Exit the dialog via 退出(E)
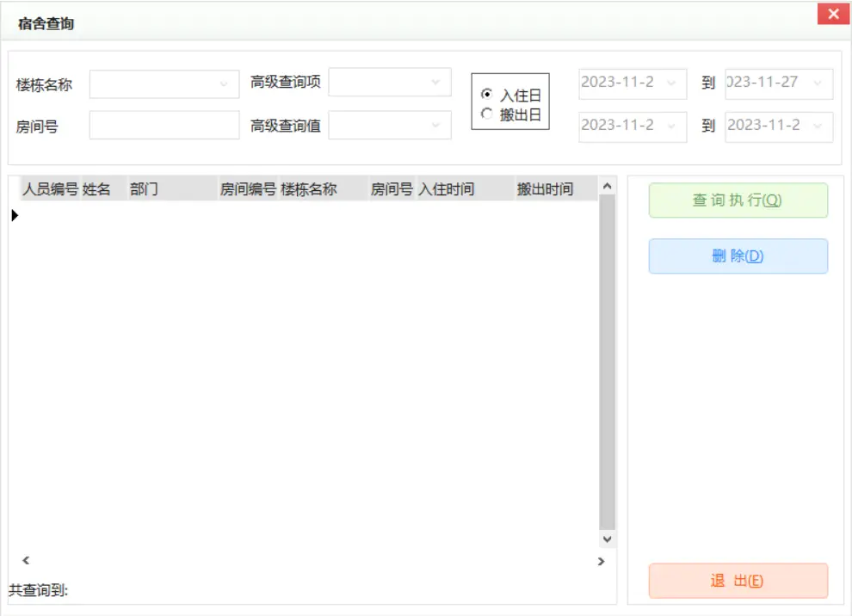Screen dimensions: 852x616 point(738,581)
